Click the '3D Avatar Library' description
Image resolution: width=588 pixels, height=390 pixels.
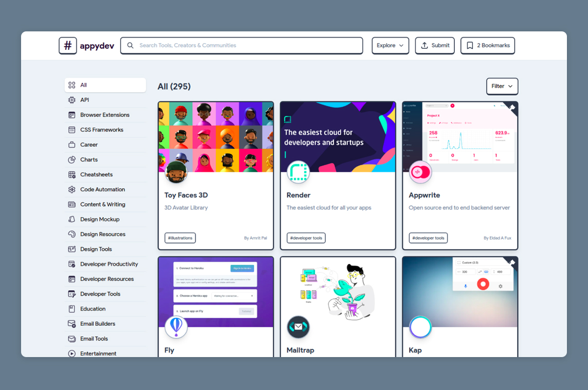pos(186,207)
